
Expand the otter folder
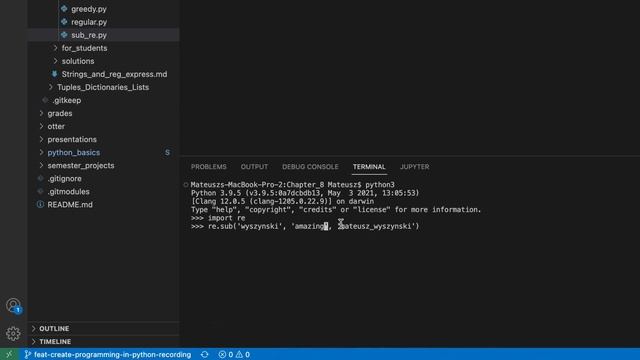pyautogui.click(x=41, y=126)
